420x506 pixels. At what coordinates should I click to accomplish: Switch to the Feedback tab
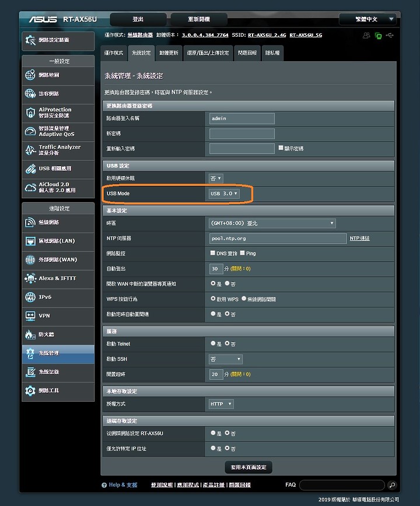247,53
